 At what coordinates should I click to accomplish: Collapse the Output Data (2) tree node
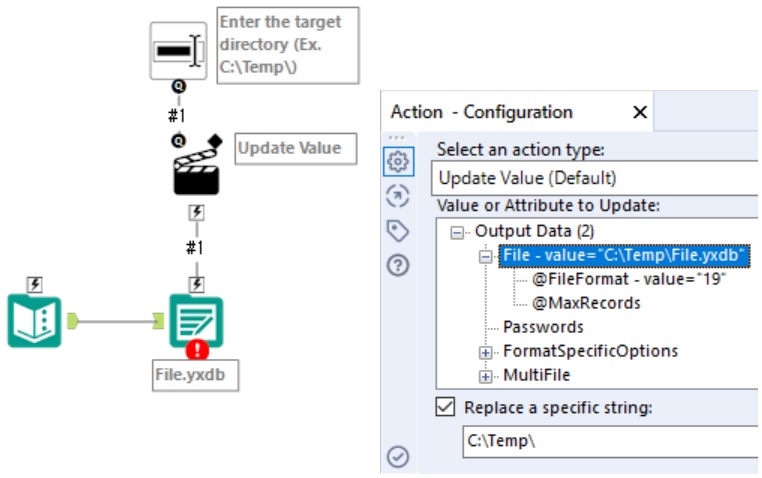[457, 232]
